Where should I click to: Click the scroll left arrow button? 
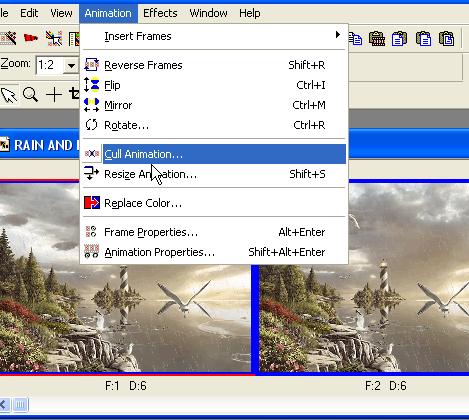coord(4,405)
